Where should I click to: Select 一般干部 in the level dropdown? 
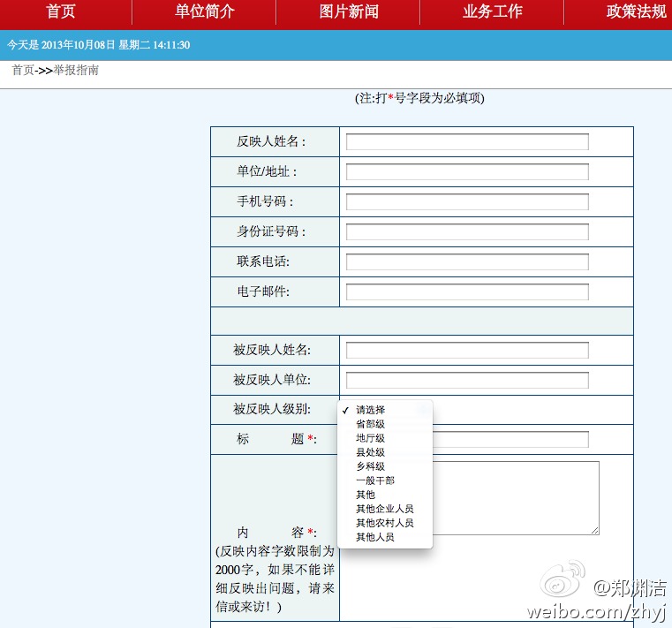pos(385,480)
